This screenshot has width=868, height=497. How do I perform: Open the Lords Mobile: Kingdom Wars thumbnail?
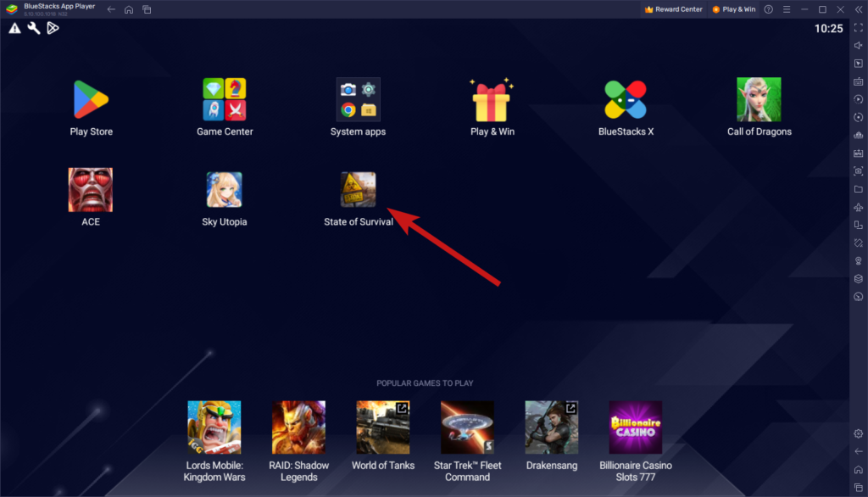(214, 427)
